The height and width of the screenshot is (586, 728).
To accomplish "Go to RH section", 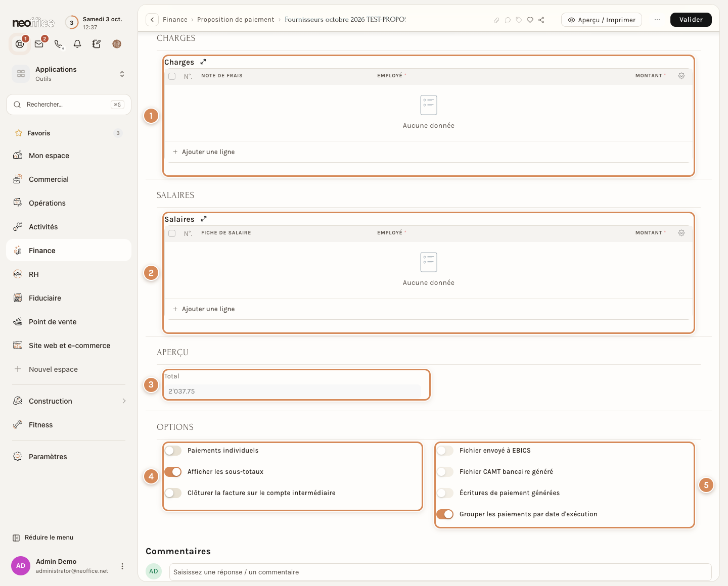I will pyautogui.click(x=69, y=274).
